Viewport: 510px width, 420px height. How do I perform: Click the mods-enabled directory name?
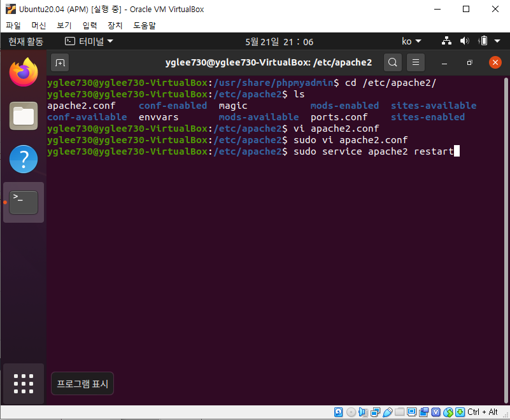point(344,106)
